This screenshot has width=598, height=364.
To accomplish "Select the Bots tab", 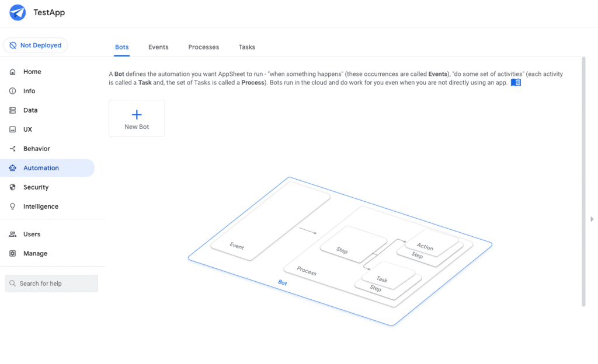I will (x=121, y=47).
